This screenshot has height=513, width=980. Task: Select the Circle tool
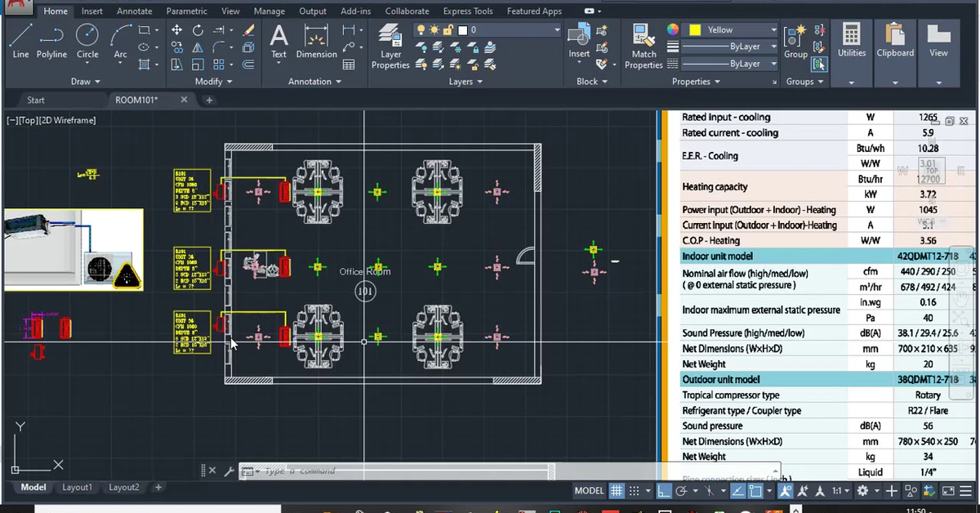(87, 41)
